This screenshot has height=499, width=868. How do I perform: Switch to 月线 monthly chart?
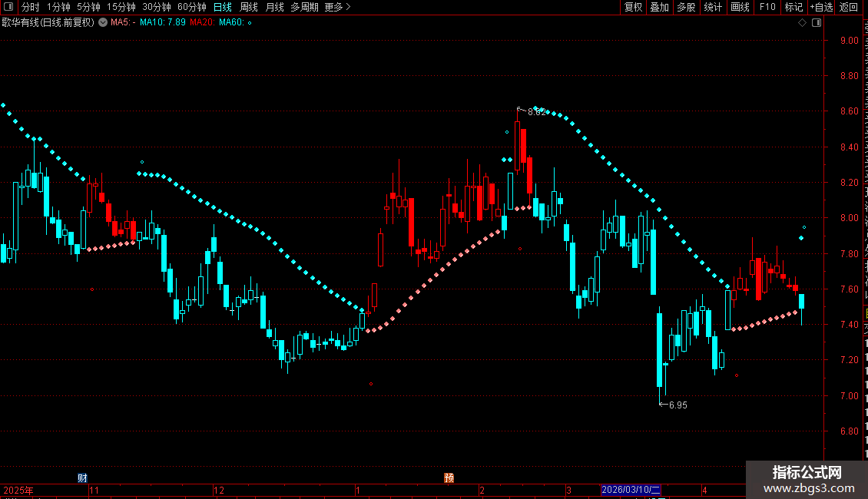tap(274, 7)
